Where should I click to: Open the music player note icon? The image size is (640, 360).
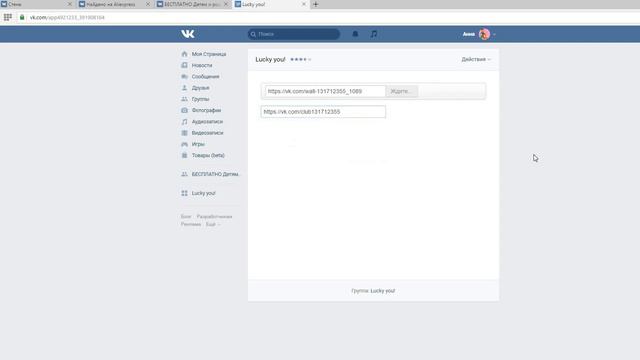coord(374,34)
